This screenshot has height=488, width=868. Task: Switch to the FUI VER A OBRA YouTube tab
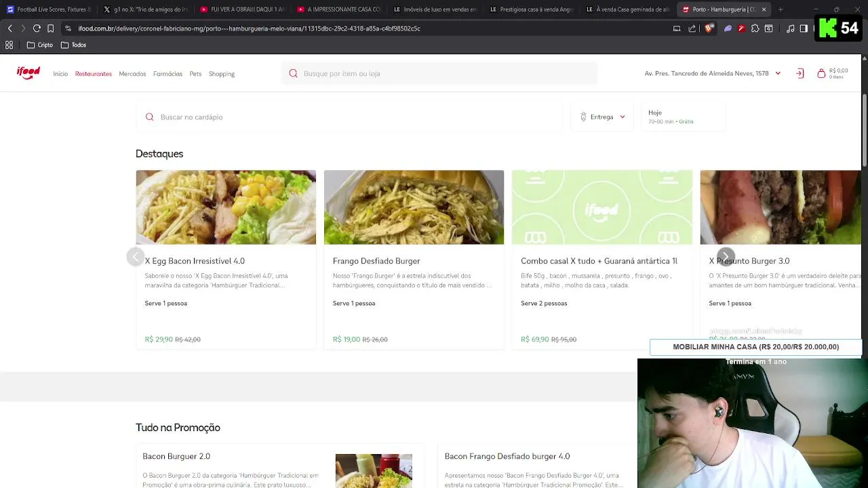tap(242, 9)
